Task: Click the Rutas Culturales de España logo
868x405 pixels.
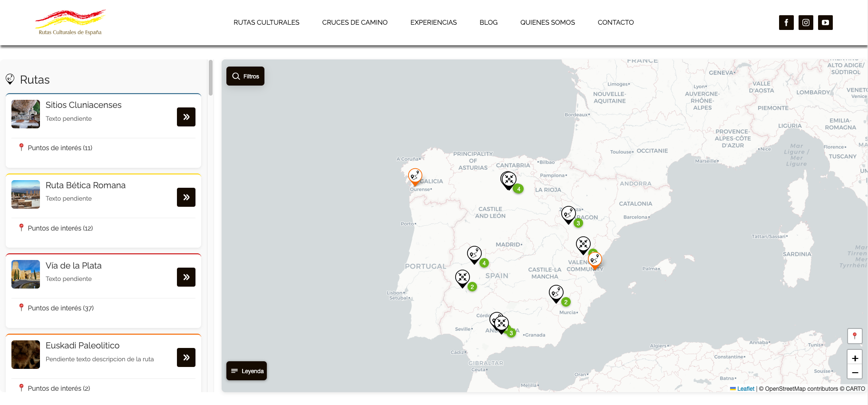Action: click(70, 22)
